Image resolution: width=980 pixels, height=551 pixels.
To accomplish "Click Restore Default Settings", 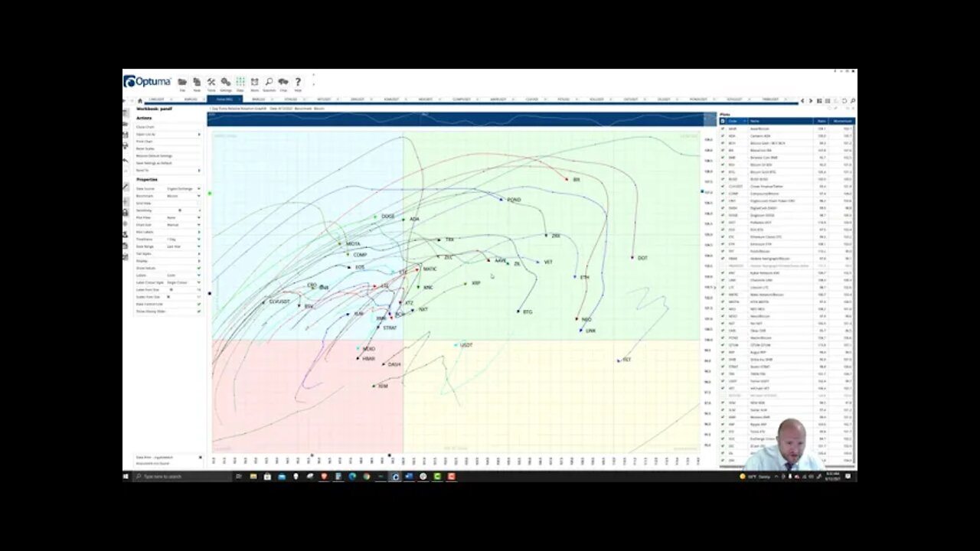I will pos(154,156).
